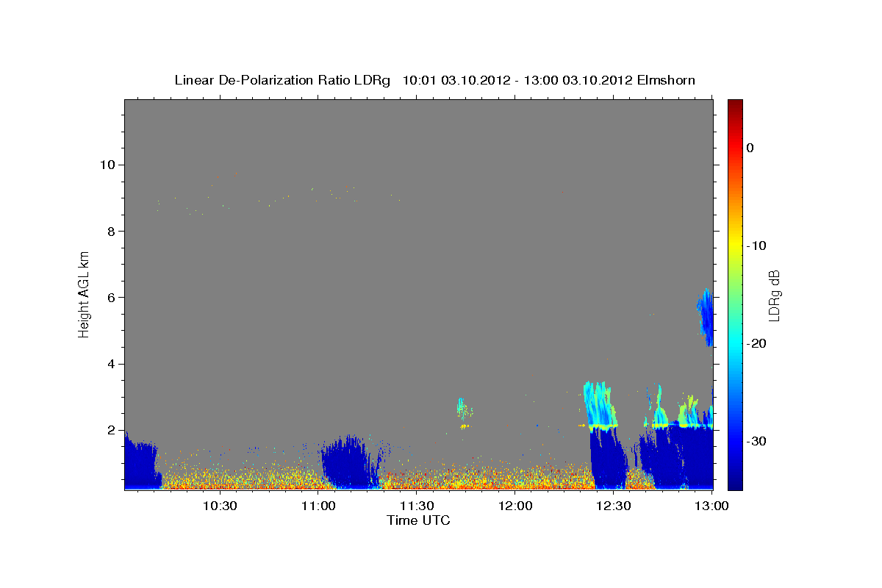882x588 pixels.
Task: Click the '12:00' time axis label
Action: [515, 506]
